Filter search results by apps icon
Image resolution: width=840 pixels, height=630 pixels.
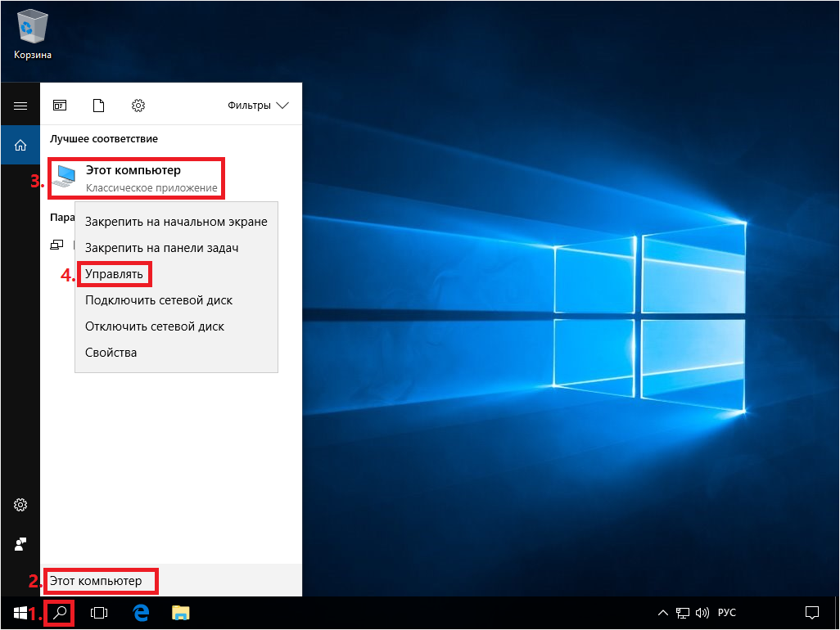pos(60,106)
